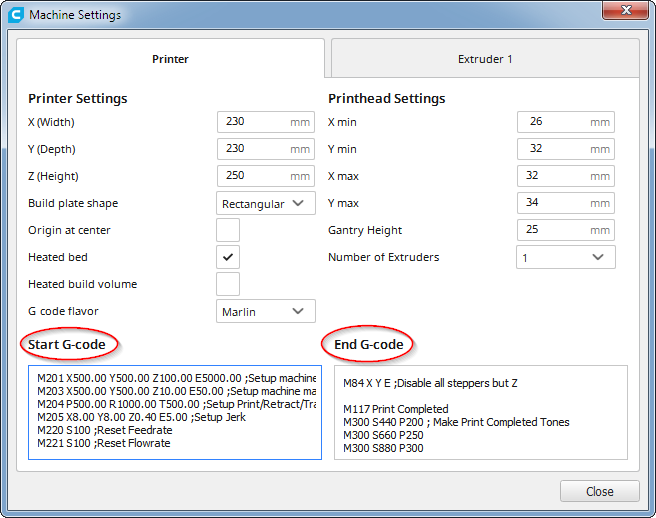
Task: Enable the Origin at center checkbox
Action: [228, 230]
